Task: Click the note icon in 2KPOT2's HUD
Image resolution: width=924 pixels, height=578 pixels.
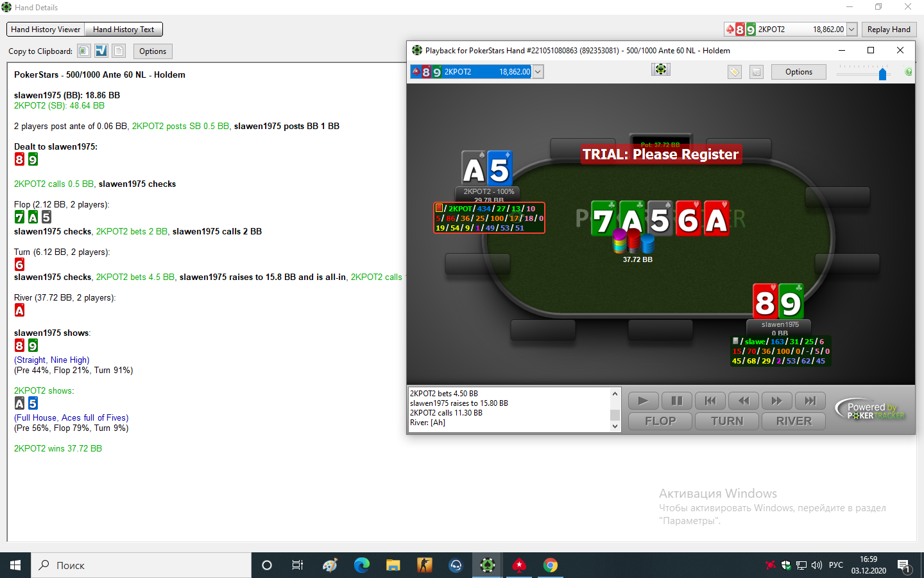Action: [439, 208]
